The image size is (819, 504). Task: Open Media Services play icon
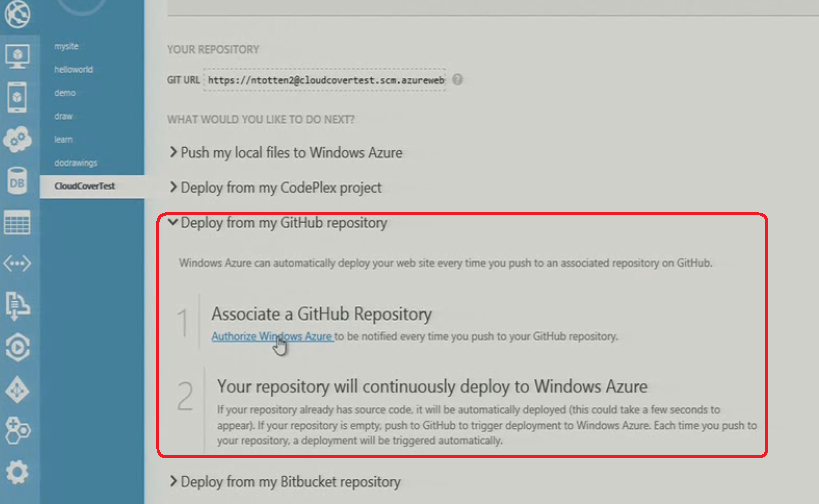[x=17, y=347]
